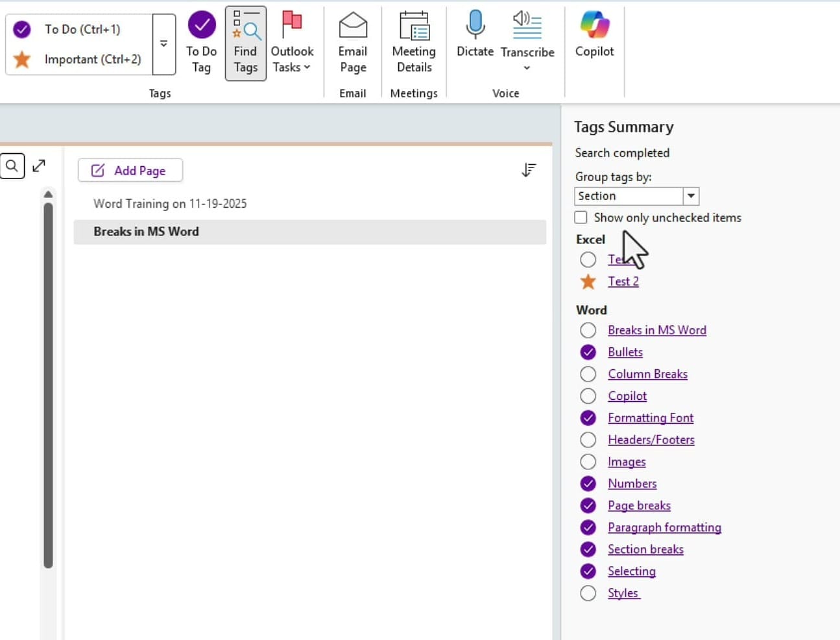Switch to the Breaks in MS Word page

click(146, 231)
